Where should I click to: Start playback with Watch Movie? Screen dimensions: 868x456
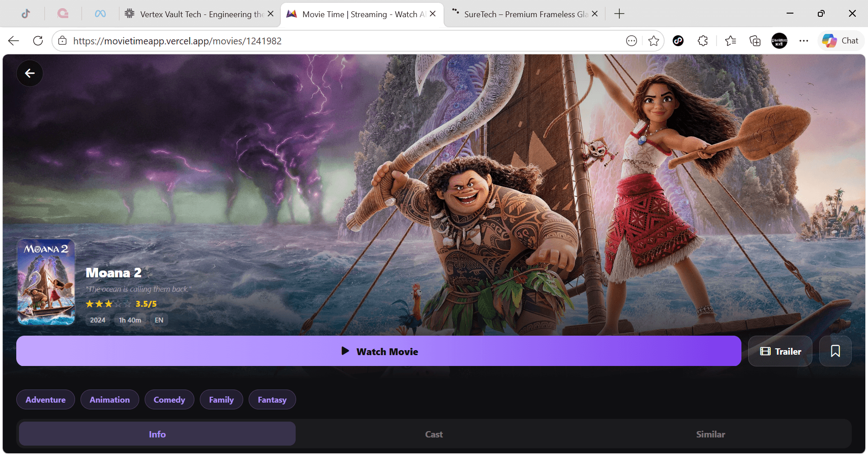pos(379,351)
